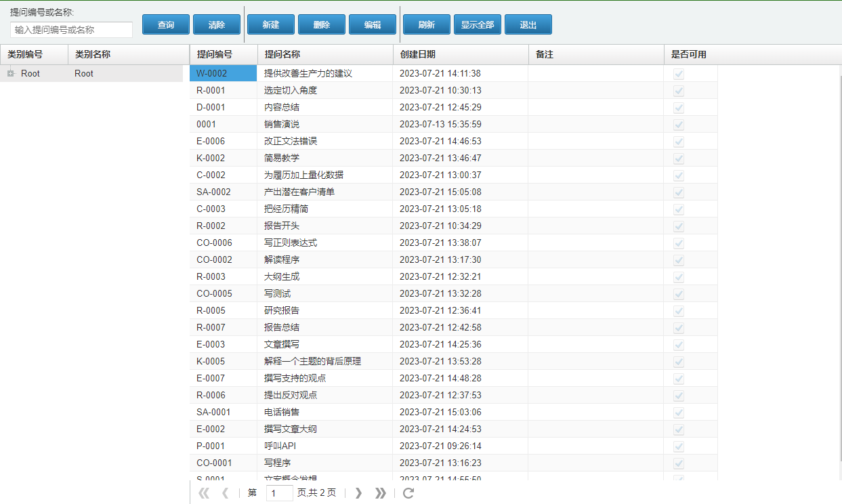
Task: Jump to last page icon
Action: pyautogui.click(x=381, y=493)
